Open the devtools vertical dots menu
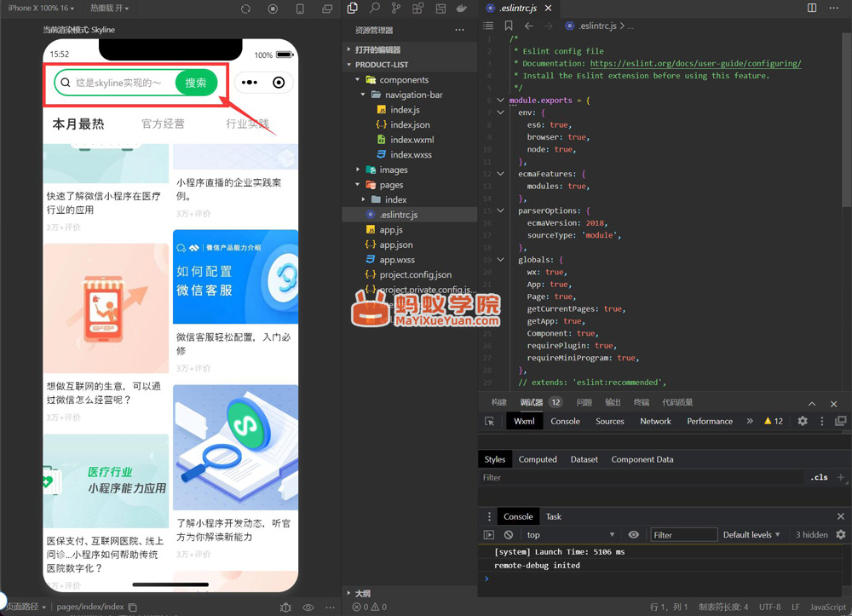 (x=821, y=421)
